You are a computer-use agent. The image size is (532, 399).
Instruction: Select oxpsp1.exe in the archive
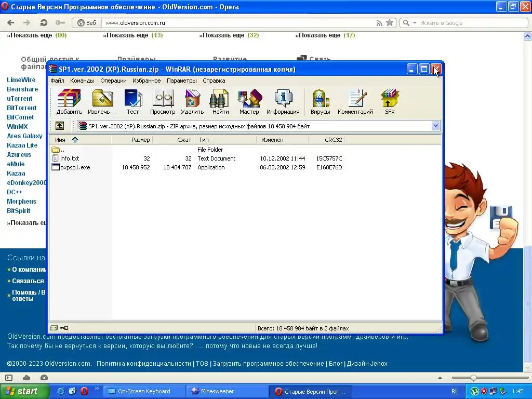coord(75,167)
